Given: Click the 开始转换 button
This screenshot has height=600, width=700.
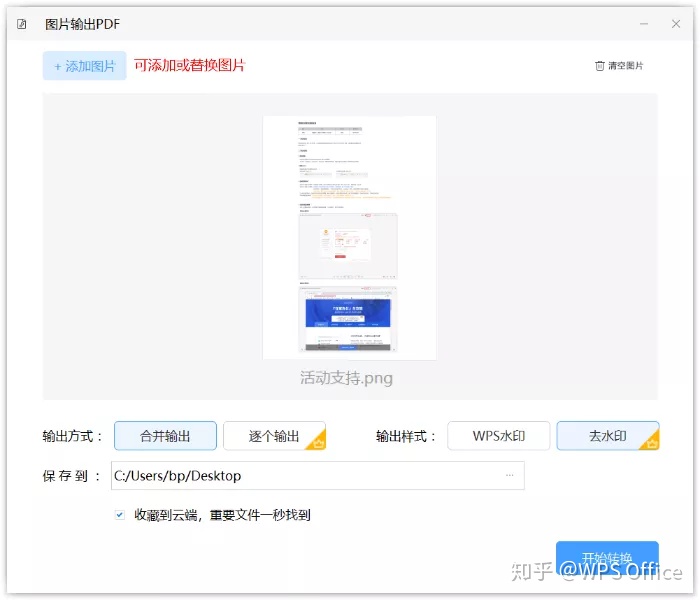Looking at the screenshot, I should coord(607,558).
